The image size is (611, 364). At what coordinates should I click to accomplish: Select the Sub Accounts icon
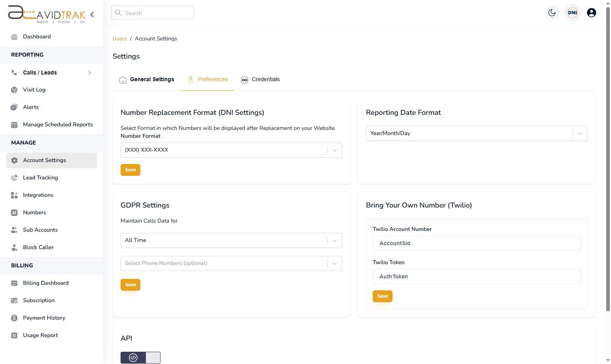tap(14, 230)
